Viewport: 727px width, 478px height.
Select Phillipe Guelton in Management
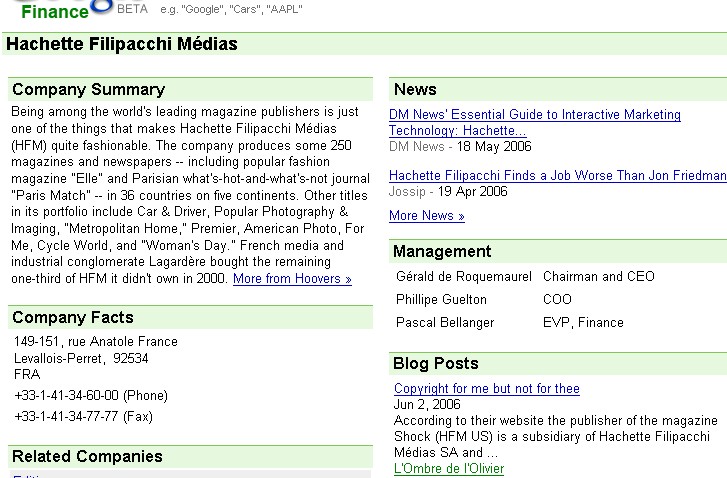tap(441, 300)
